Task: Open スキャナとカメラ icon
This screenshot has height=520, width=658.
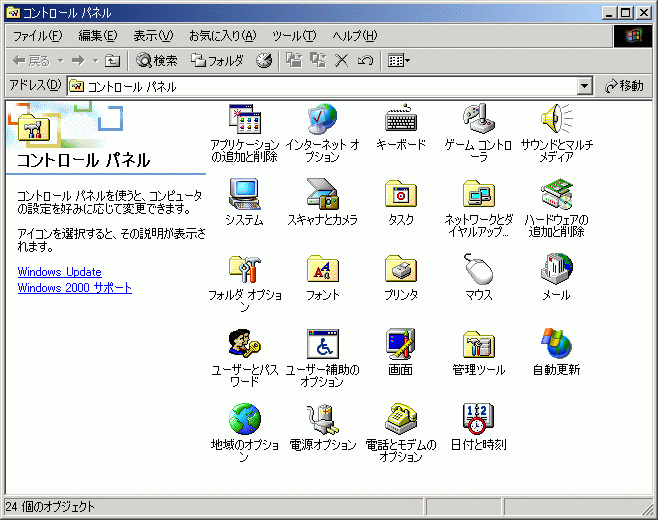Action: pyautogui.click(x=322, y=194)
